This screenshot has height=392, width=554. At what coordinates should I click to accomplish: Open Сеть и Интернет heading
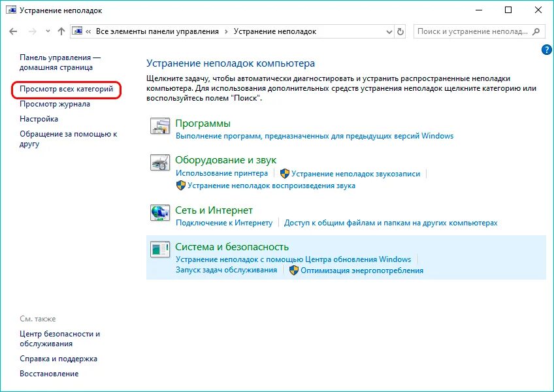point(214,210)
